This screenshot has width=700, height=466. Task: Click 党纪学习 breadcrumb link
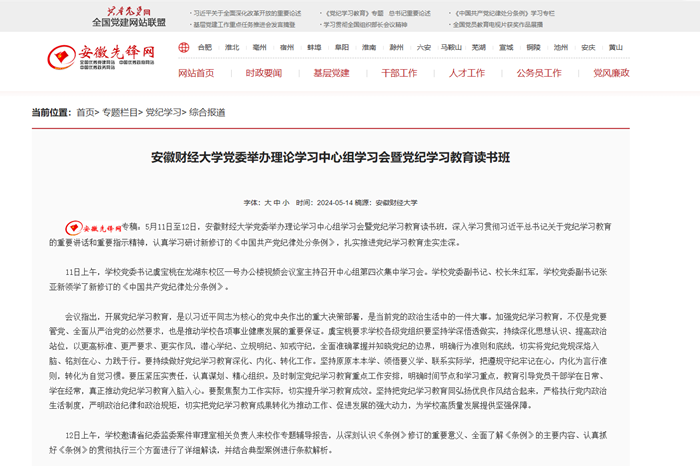click(162, 113)
